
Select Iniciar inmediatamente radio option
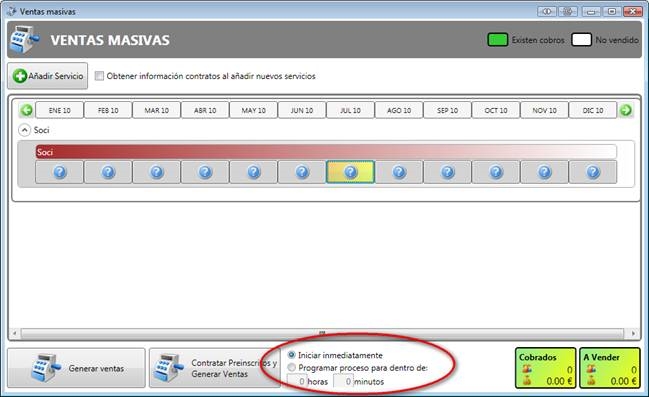point(291,355)
